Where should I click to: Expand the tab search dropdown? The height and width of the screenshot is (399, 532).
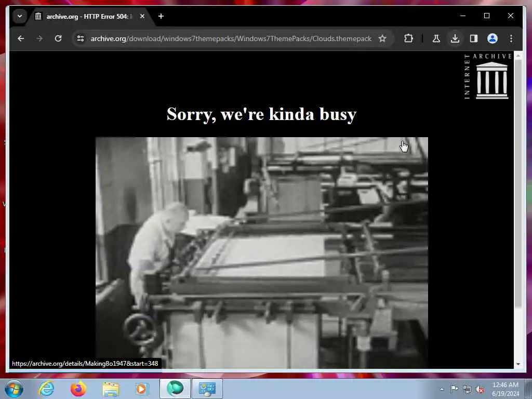click(20, 16)
